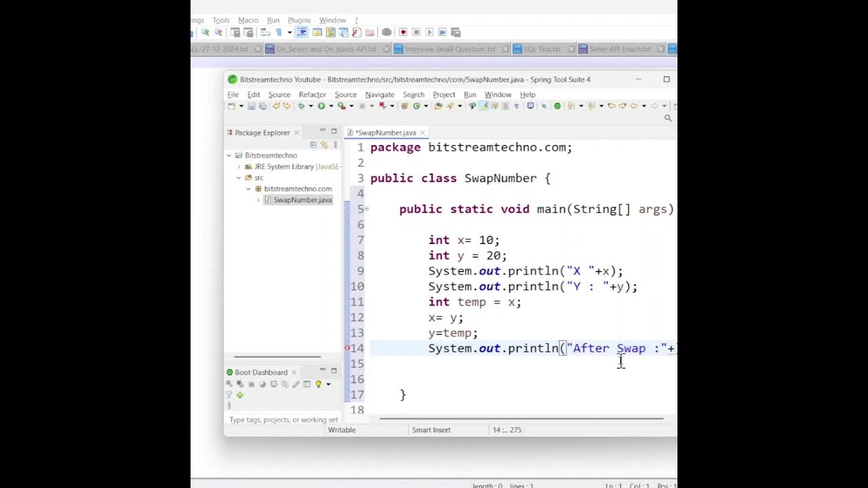Click the Writable status bar entry
The width and height of the screenshot is (868, 488).
point(342,430)
